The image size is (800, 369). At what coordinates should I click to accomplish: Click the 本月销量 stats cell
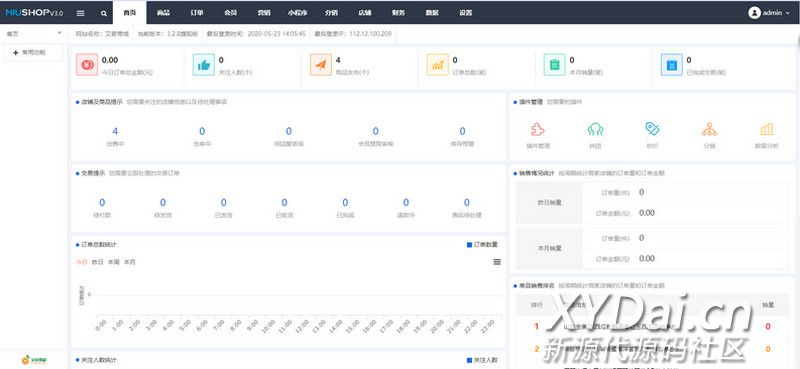pyautogui.click(x=549, y=249)
